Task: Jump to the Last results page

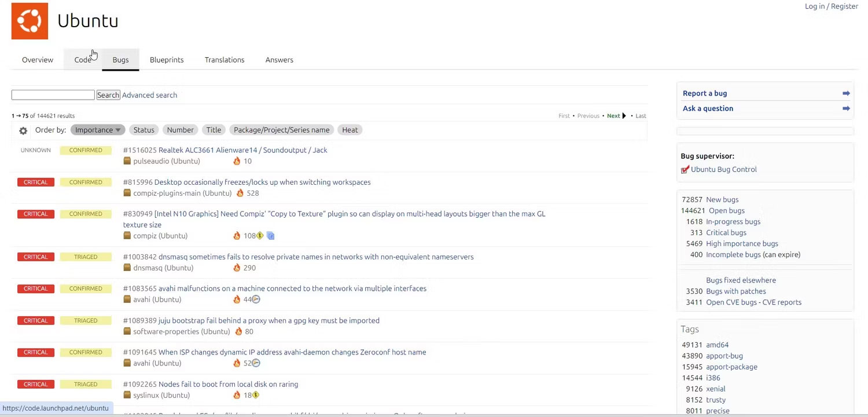Action: tap(641, 116)
